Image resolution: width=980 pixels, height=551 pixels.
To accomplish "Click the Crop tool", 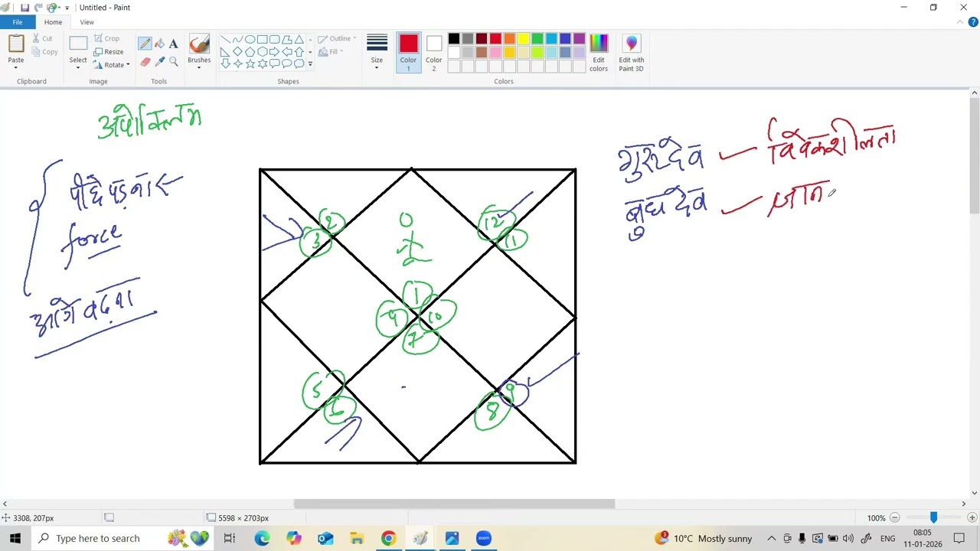I will point(106,38).
